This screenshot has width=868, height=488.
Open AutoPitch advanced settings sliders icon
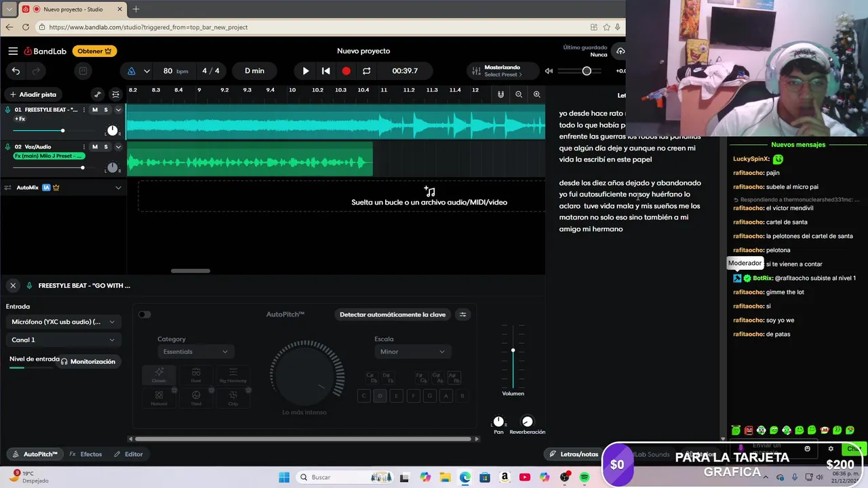(x=463, y=314)
